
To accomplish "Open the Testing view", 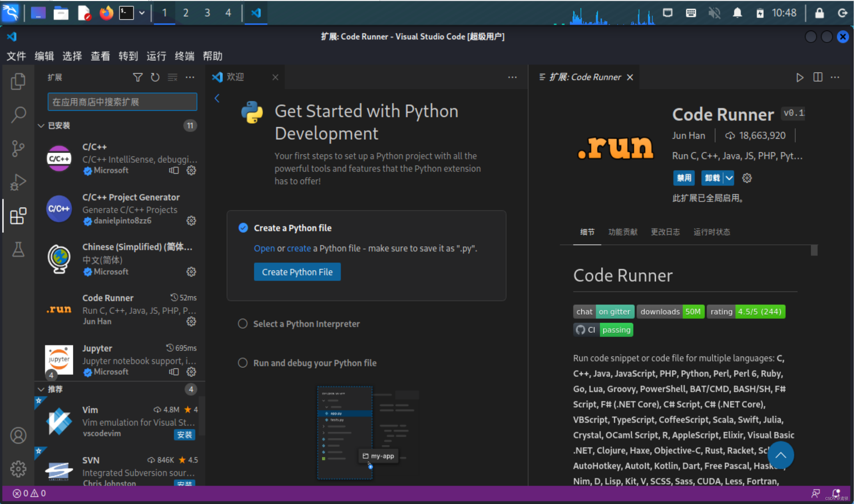I will click(x=18, y=249).
